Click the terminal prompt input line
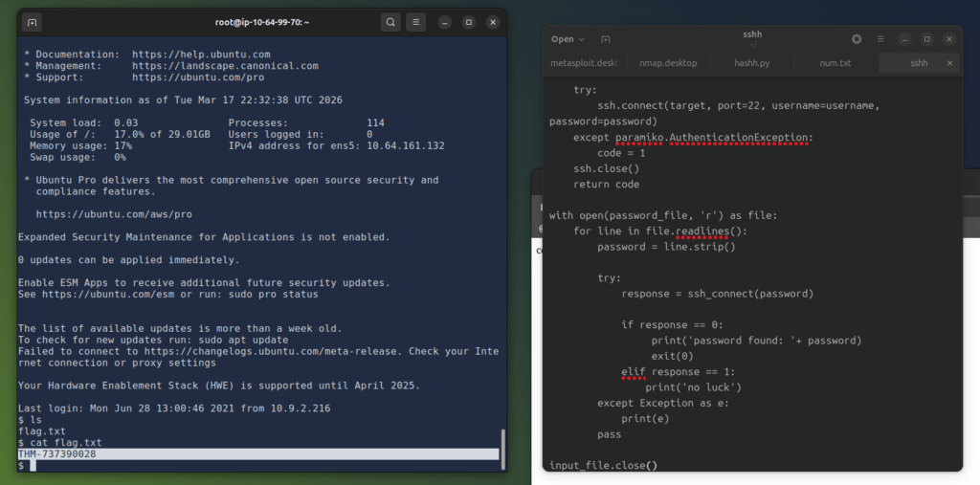Viewport: 980px width, 485px height. pyautogui.click(x=258, y=466)
